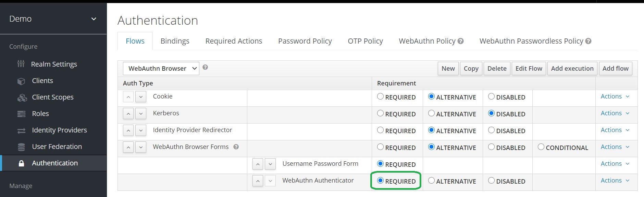Move Username Password Form down

(x=270, y=164)
